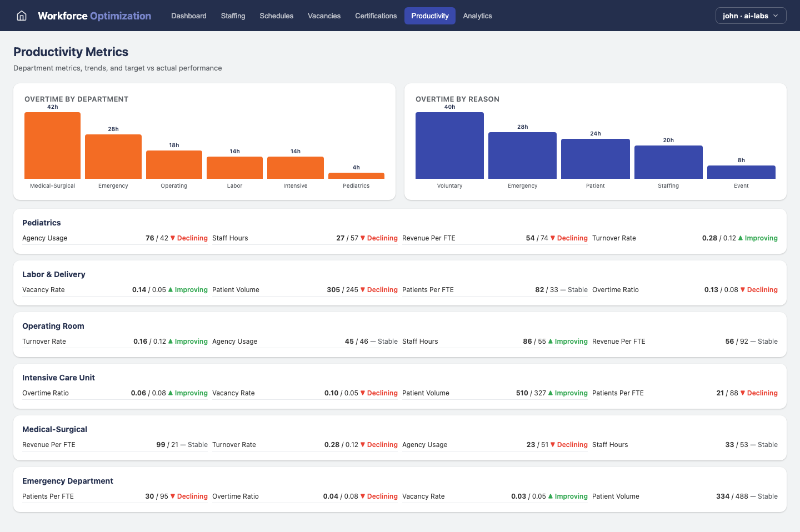800x532 pixels.
Task: Click the Vacancies navigation link
Action: tap(324, 16)
